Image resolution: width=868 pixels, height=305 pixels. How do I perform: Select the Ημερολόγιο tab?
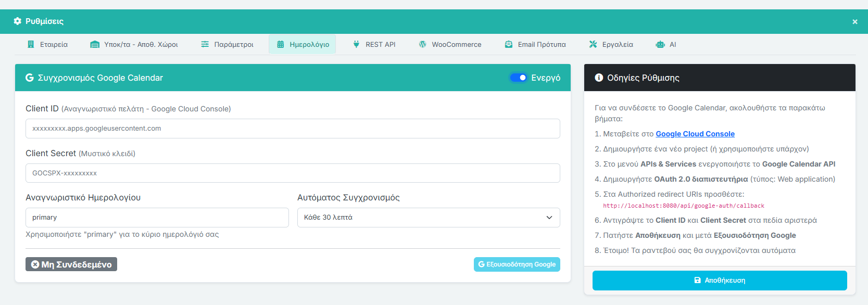click(x=303, y=44)
